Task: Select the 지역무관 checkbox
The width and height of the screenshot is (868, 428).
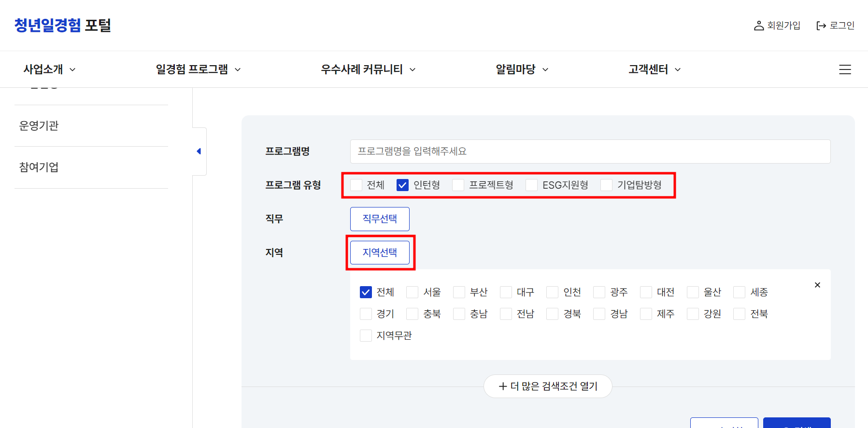Action: [x=366, y=336]
